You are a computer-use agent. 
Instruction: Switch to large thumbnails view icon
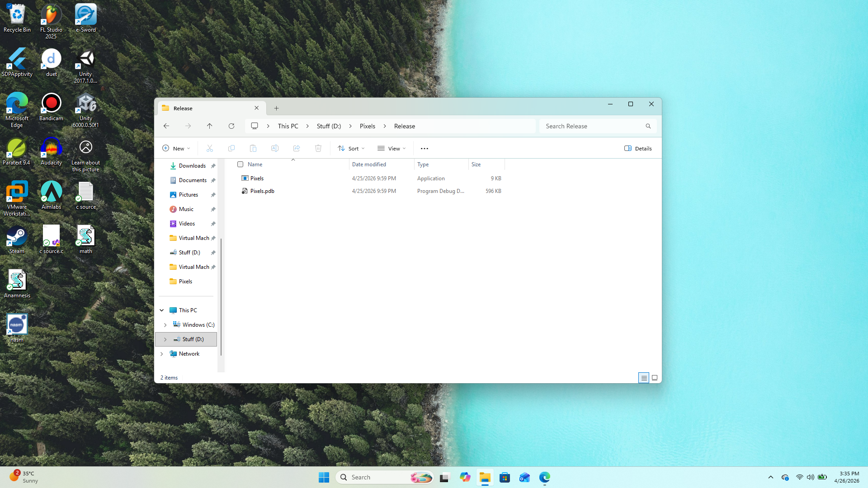click(x=654, y=378)
